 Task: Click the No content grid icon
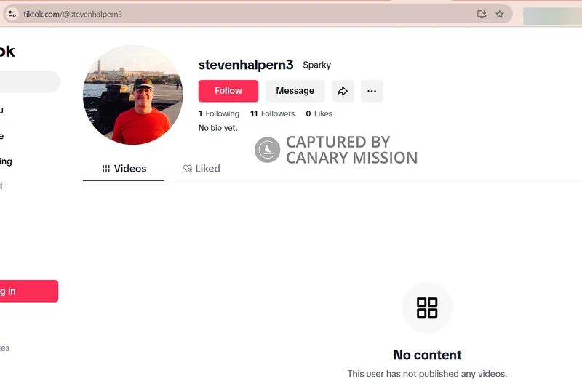[427, 308]
